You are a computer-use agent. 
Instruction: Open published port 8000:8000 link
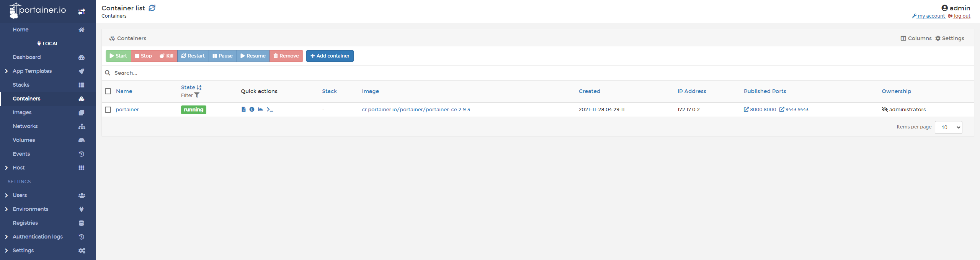click(760, 110)
